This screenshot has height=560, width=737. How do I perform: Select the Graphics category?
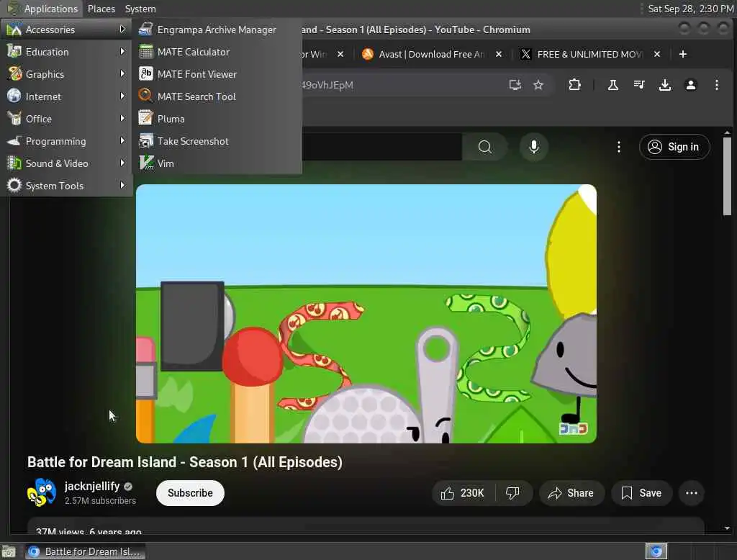66,74
